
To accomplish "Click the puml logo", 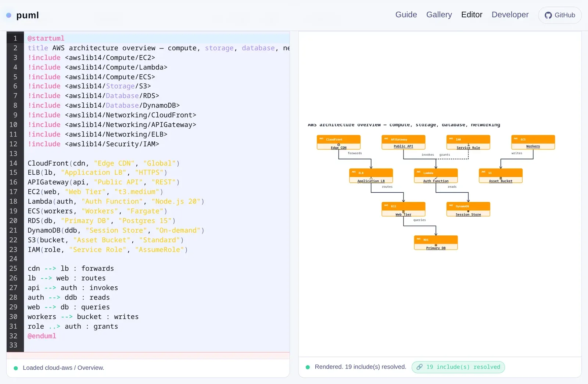I will (x=22, y=15).
